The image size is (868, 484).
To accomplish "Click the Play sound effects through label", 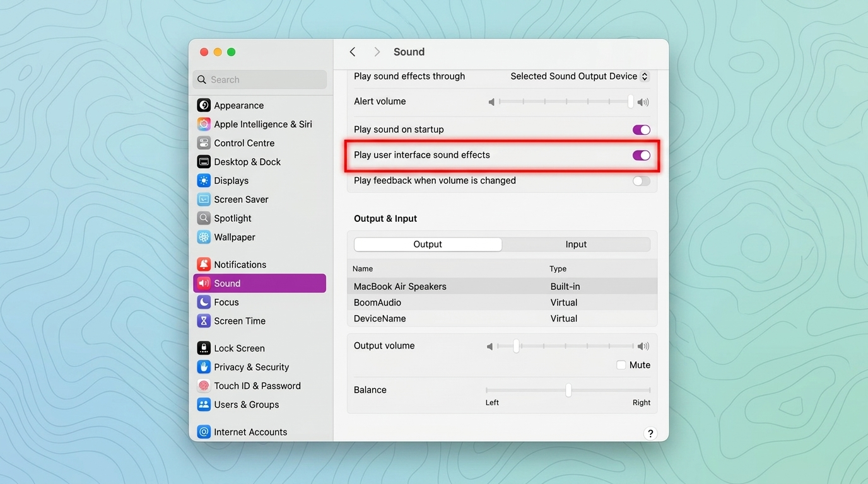I will pos(409,76).
